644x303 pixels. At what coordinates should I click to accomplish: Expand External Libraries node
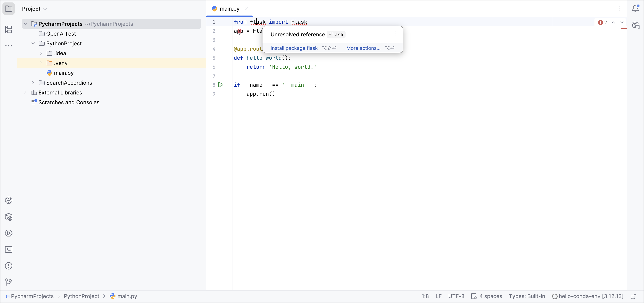point(25,92)
